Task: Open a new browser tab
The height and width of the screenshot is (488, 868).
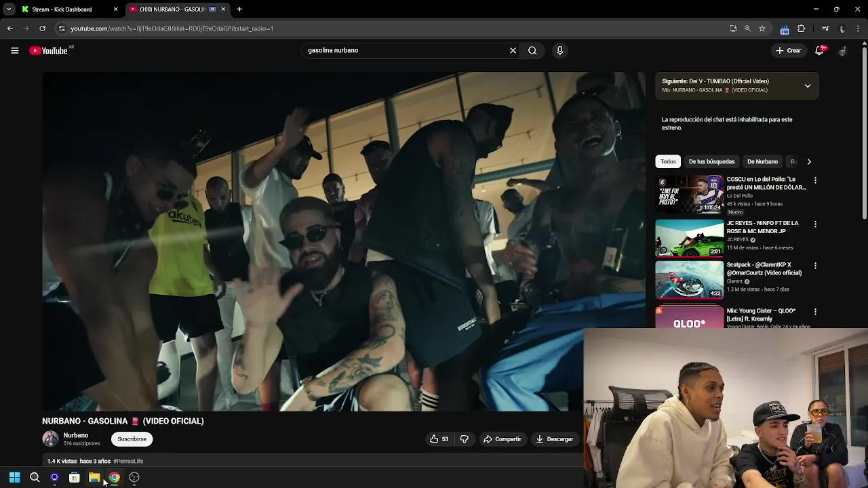Action: [239, 9]
